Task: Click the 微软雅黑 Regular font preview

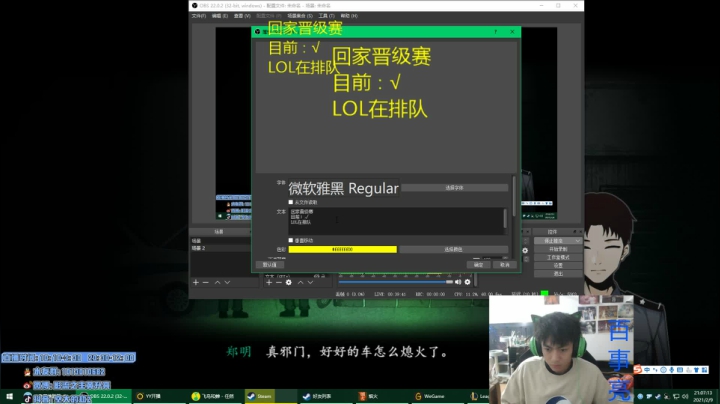Action: [343, 188]
